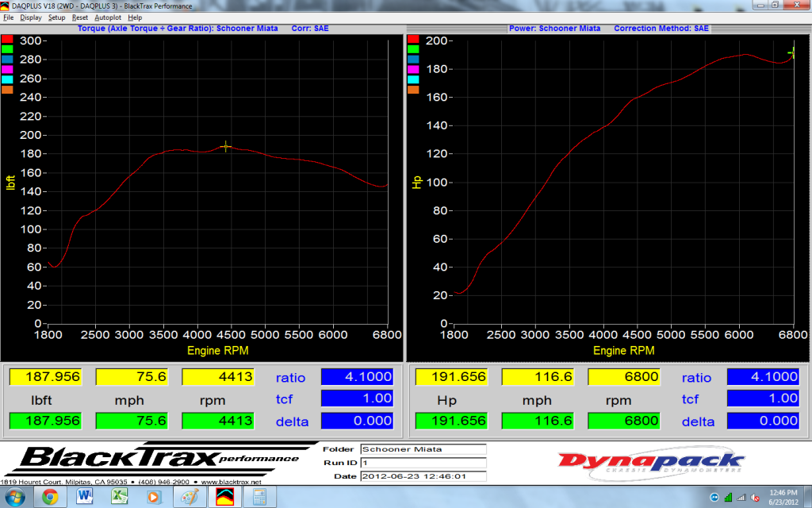Select the green run swatch on torque chart

tap(8, 49)
